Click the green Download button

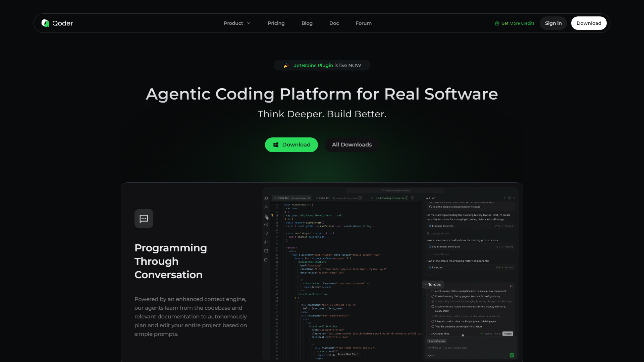click(291, 145)
